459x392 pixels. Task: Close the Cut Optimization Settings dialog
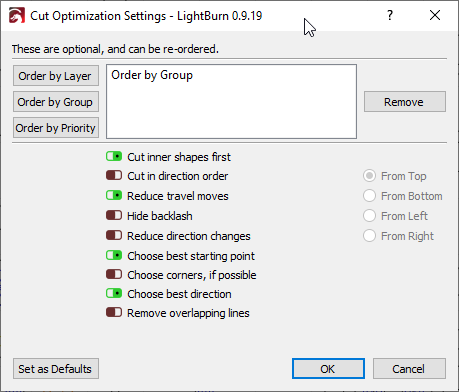point(435,15)
